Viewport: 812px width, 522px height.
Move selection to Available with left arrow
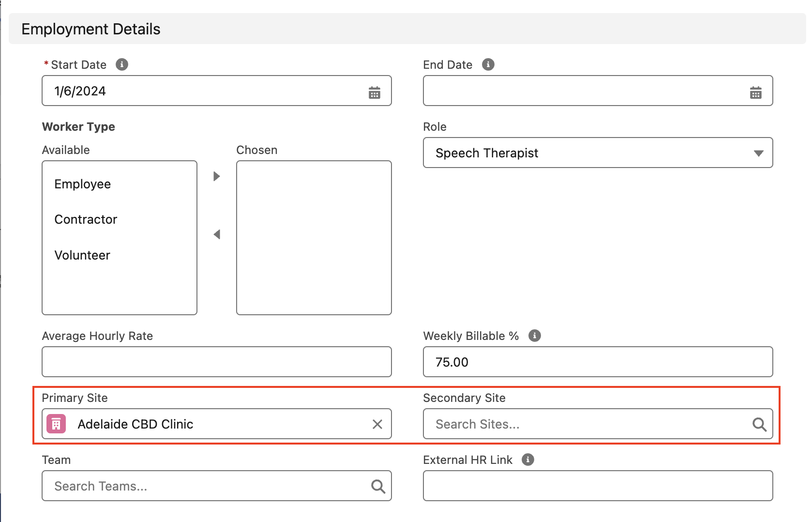[217, 234]
